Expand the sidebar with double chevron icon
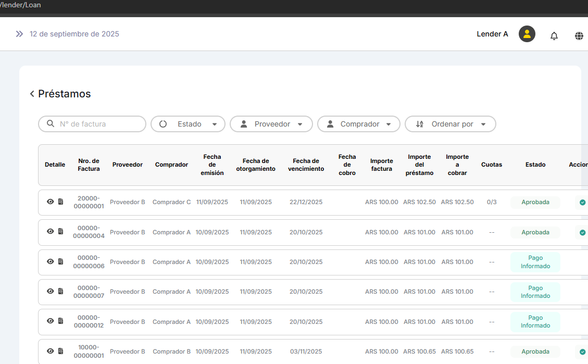Image resolution: width=588 pixels, height=364 pixels. [x=19, y=34]
